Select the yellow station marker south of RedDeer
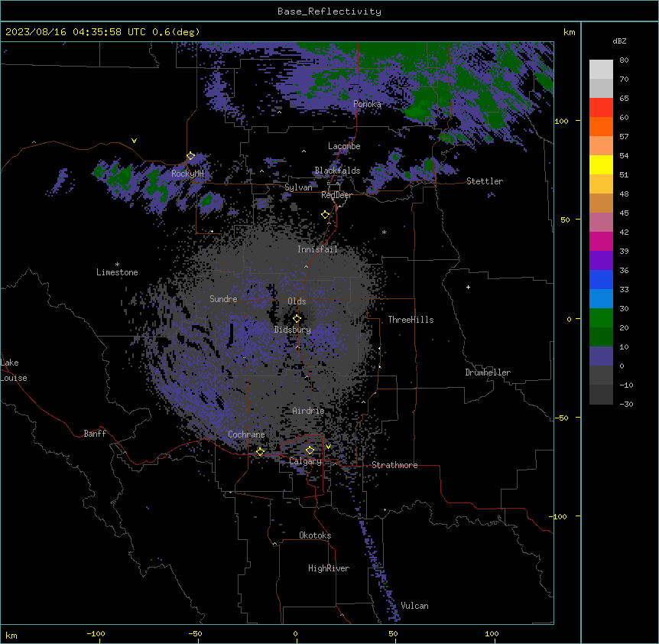This screenshot has width=659, height=644. click(326, 215)
